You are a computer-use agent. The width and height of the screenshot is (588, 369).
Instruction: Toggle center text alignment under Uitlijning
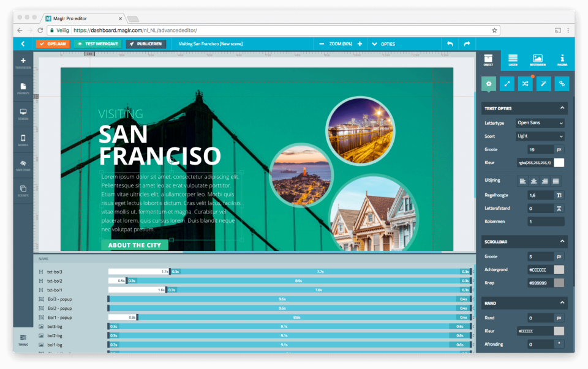coord(533,181)
